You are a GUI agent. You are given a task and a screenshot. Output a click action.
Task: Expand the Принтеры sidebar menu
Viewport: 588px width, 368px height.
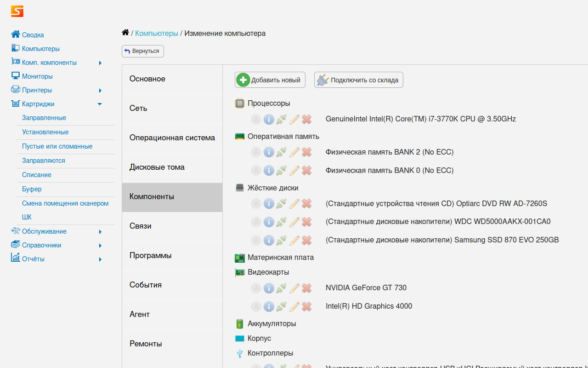click(x=100, y=90)
